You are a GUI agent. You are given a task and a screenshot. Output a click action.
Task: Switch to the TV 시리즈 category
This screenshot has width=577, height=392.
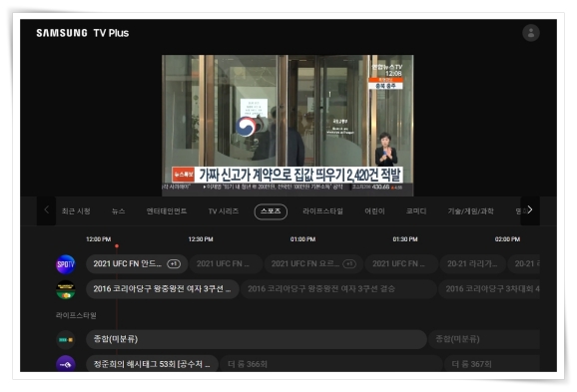pos(224,211)
